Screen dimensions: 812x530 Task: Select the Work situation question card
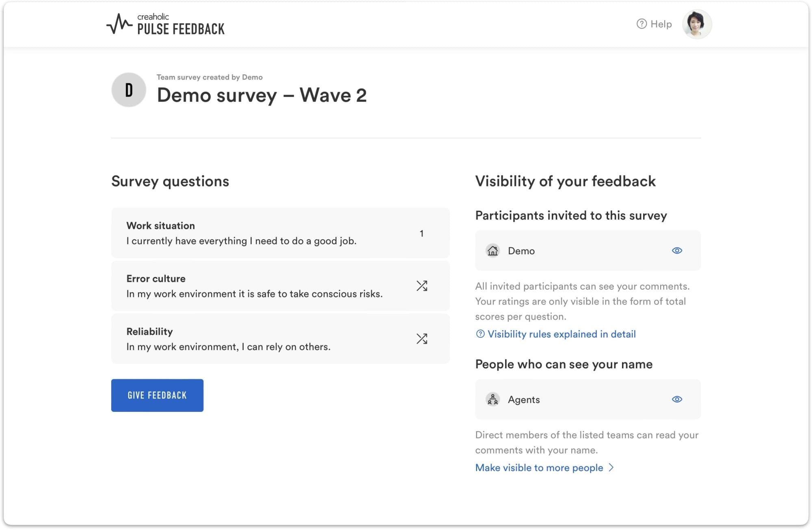(280, 233)
